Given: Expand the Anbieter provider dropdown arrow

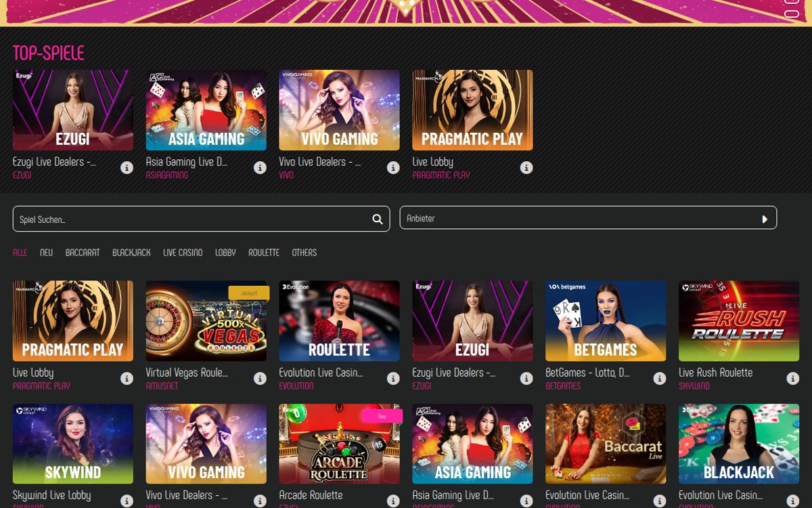Looking at the screenshot, I should (x=765, y=219).
